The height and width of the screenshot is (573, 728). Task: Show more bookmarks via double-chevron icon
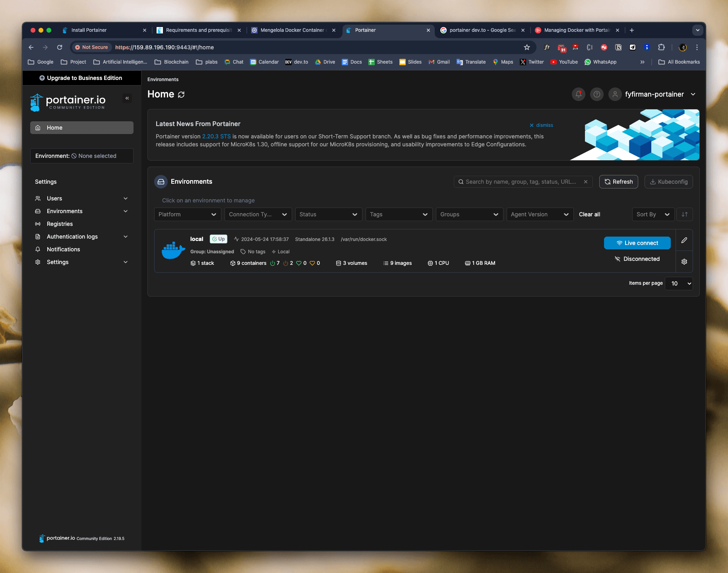pyautogui.click(x=643, y=62)
